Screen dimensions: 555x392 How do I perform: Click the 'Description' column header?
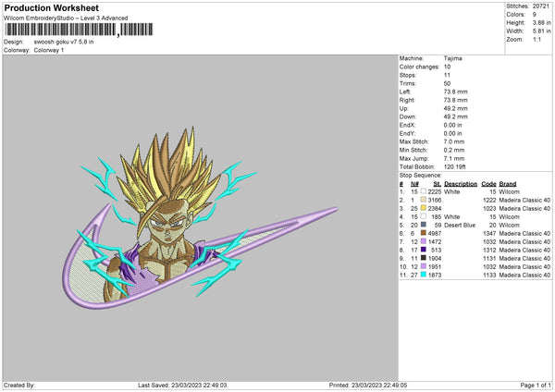(x=461, y=184)
